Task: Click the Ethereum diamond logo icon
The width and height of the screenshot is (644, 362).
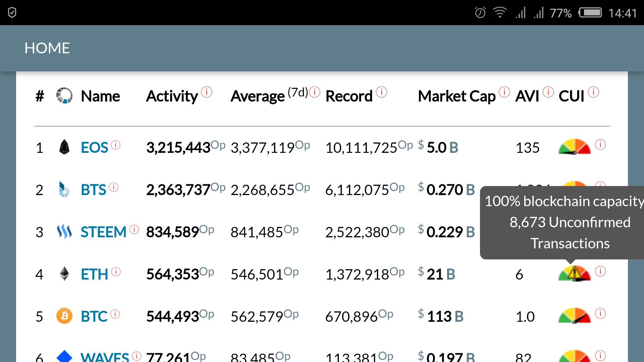Action: click(x=64, y=274)
